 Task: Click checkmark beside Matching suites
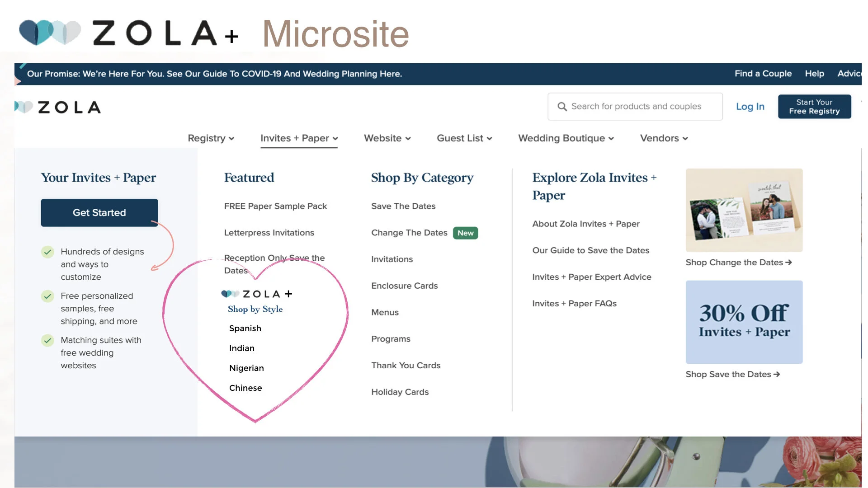47,341
